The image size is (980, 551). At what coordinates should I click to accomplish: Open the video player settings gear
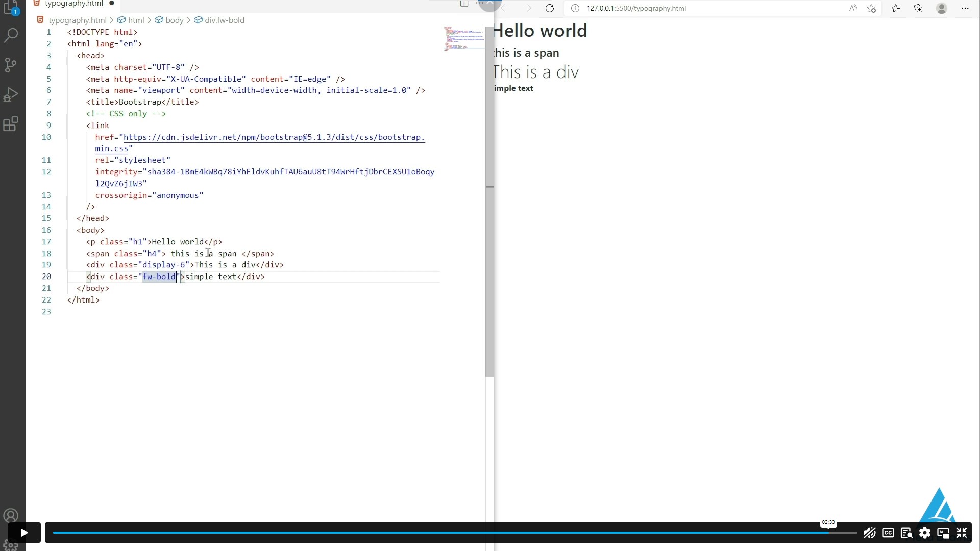[925, 533]
